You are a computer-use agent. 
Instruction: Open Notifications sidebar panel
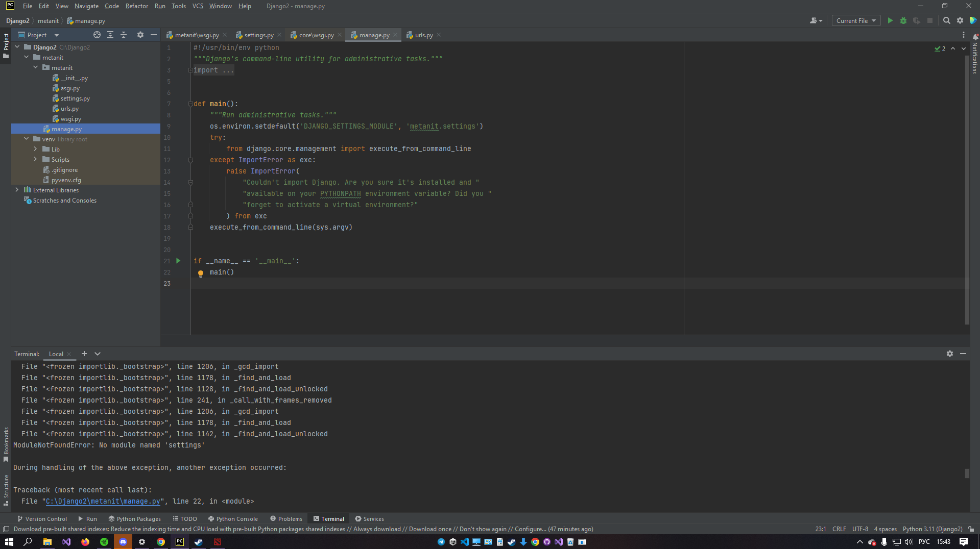tap(975, 54)
